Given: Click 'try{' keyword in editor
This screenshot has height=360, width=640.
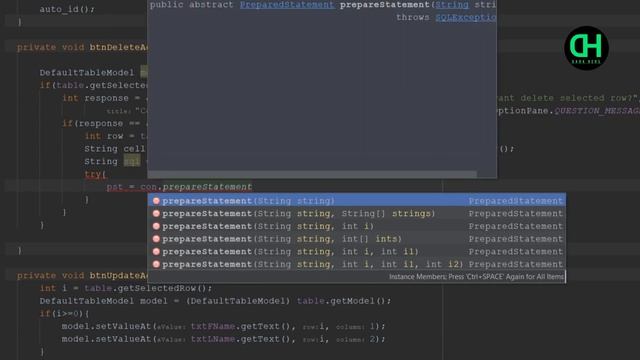Looking at the screenshot, I should pos(96,174).
